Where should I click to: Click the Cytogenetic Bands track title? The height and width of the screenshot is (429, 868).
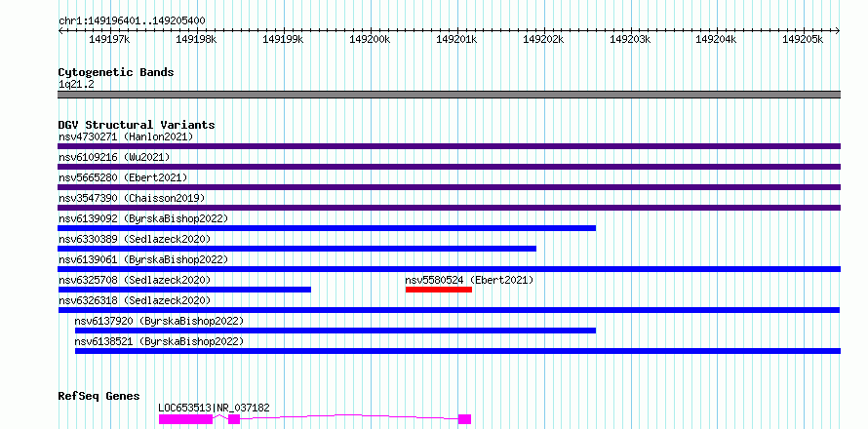click(x=116, y=72)
